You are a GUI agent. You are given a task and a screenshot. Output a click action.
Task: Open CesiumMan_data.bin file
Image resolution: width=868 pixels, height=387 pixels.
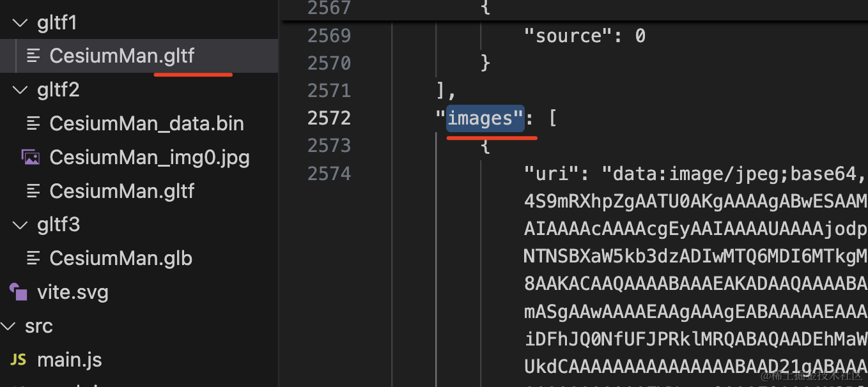pos(146,123)
